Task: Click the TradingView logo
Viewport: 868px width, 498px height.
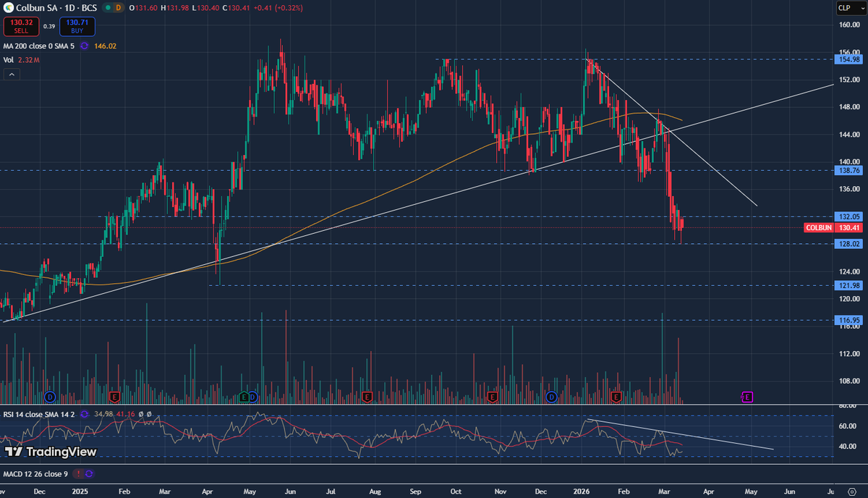Action: (51, 452)
